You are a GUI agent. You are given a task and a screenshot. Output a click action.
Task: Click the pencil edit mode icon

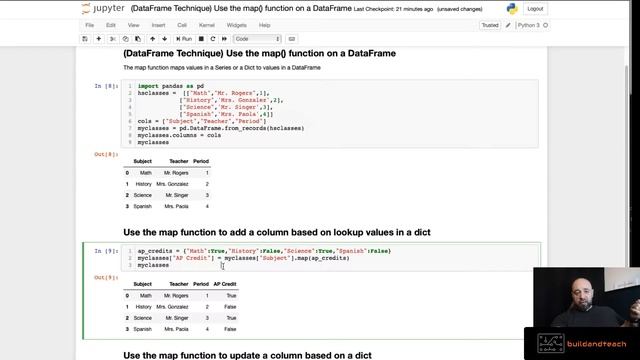click(508, 25)
